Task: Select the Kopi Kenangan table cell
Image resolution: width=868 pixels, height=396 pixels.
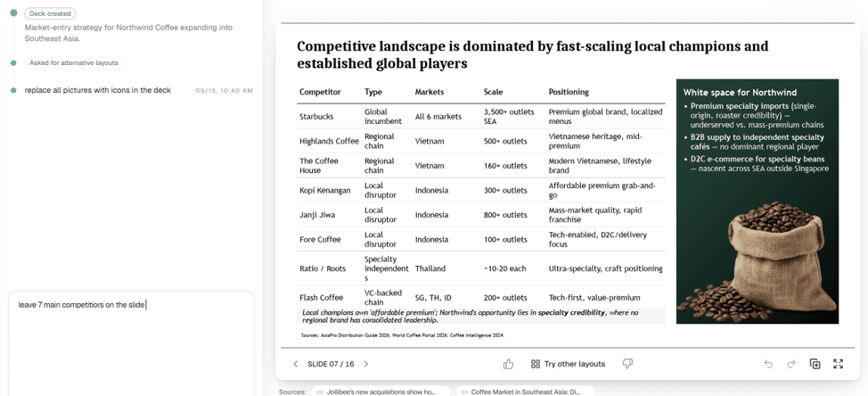Action: click(x=325, y=190)
